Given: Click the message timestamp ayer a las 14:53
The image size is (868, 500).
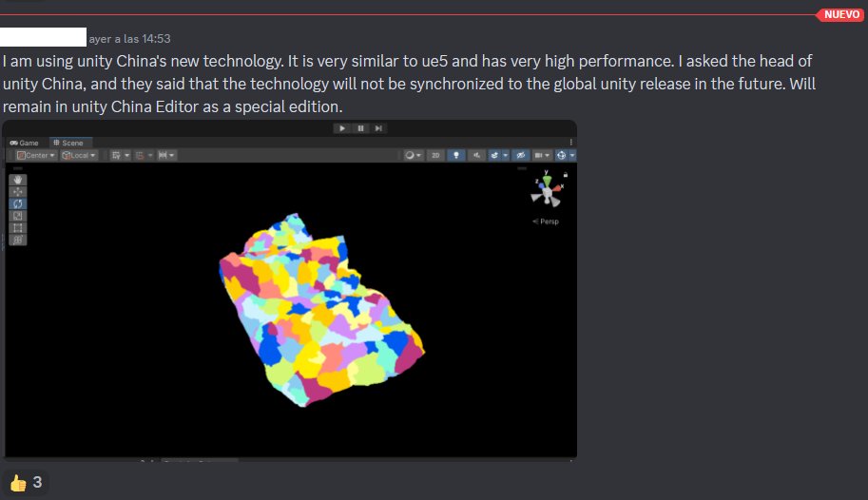Looking at the screenshot, I should click(129, 39).
